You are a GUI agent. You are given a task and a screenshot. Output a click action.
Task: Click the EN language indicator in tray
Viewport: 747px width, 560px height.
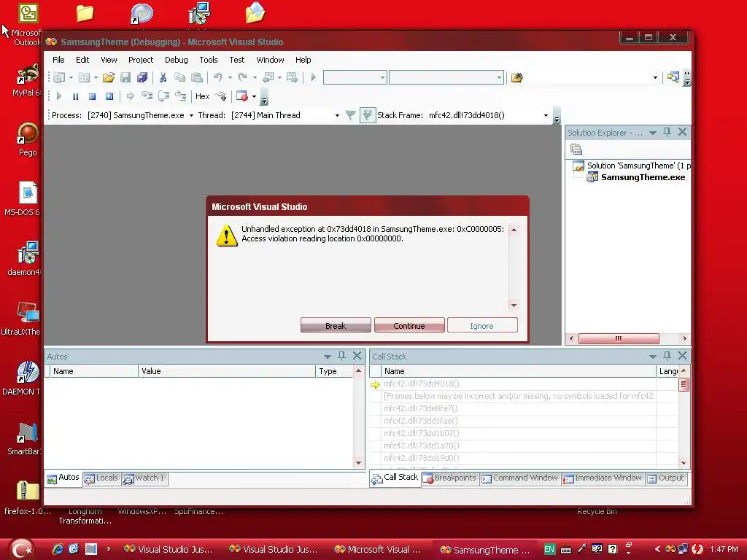point(549,549)
